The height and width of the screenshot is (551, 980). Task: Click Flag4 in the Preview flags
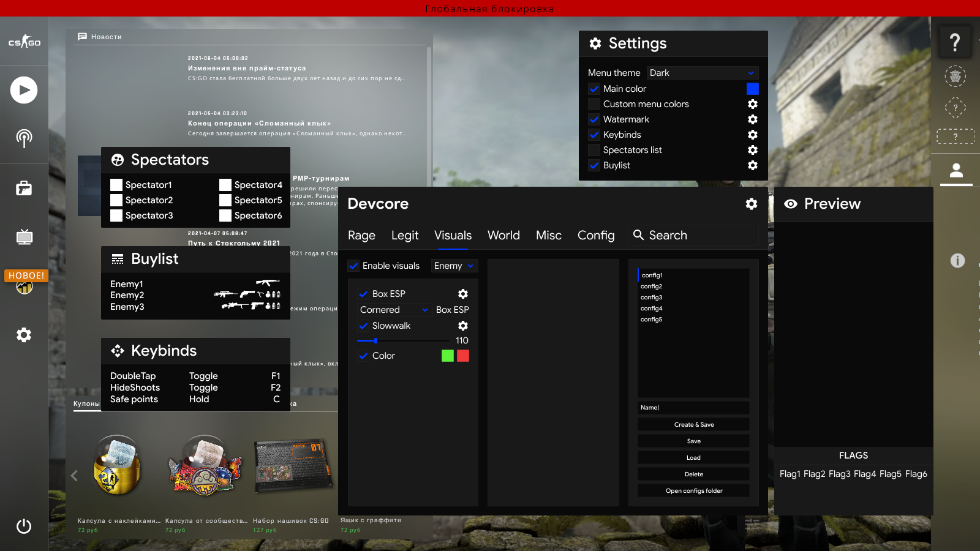pos(865,474)
